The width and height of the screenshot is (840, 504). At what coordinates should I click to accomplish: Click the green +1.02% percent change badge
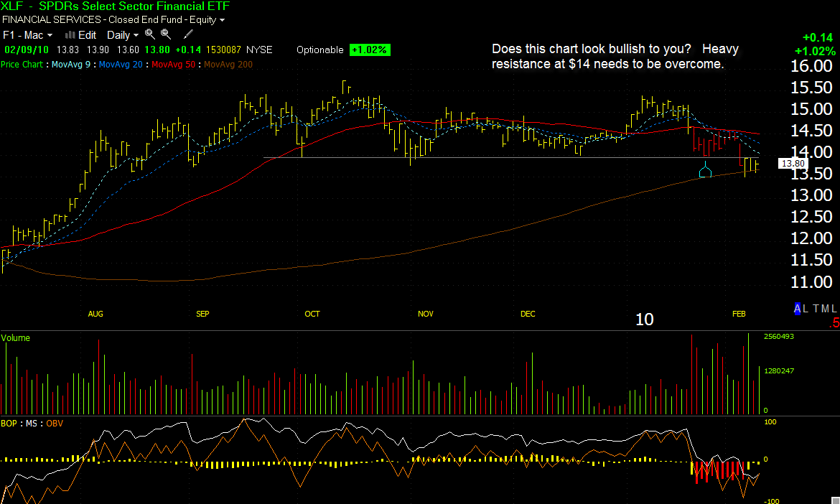click(370, 50)
